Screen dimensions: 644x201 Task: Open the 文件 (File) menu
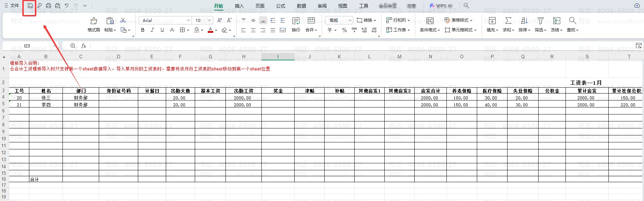pyautogui.click(x=12, y=6)
